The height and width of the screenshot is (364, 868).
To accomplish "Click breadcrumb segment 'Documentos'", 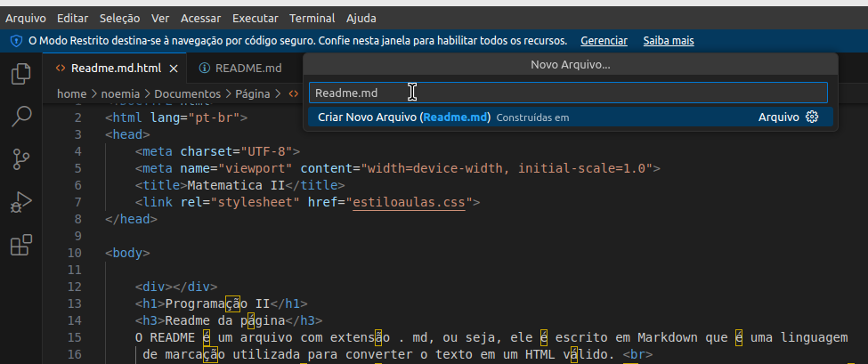I will click(187, 94).
